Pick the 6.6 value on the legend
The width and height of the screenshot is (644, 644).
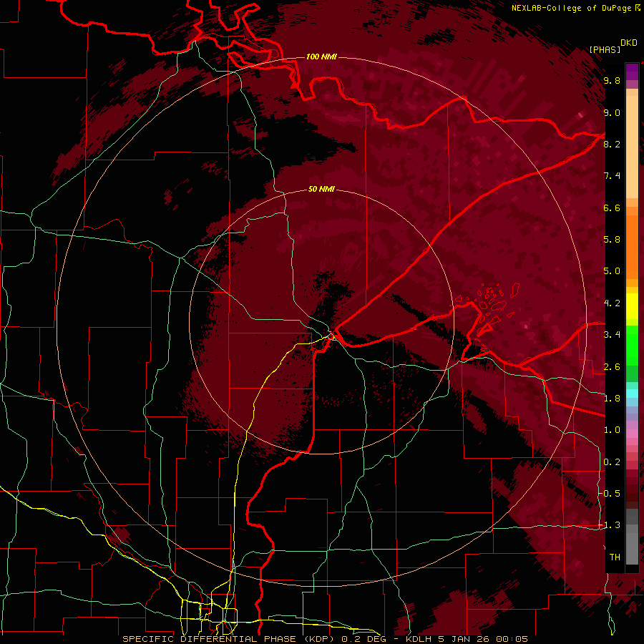tap(612, 208)
